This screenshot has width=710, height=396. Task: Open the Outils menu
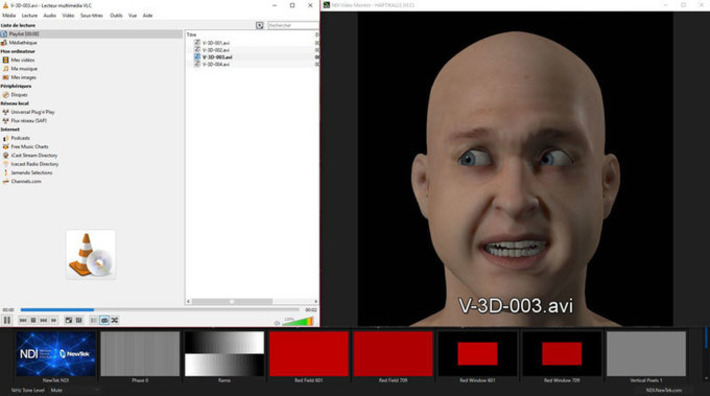(116, 15)
